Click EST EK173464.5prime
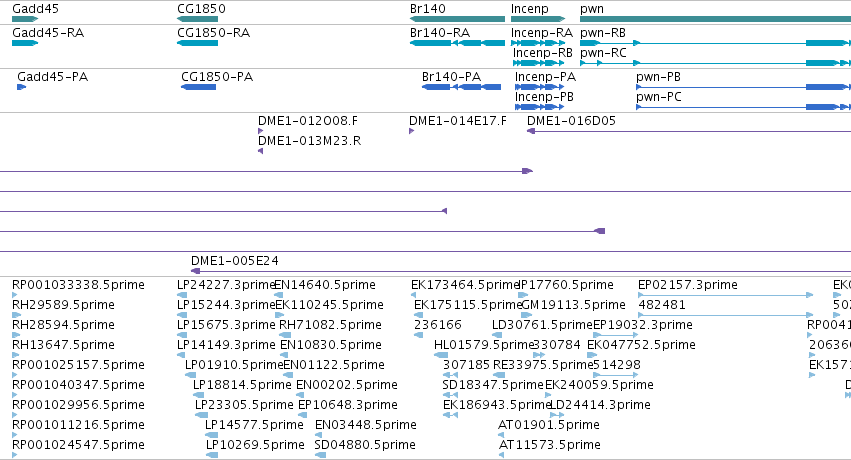 (x=414, y=295)
